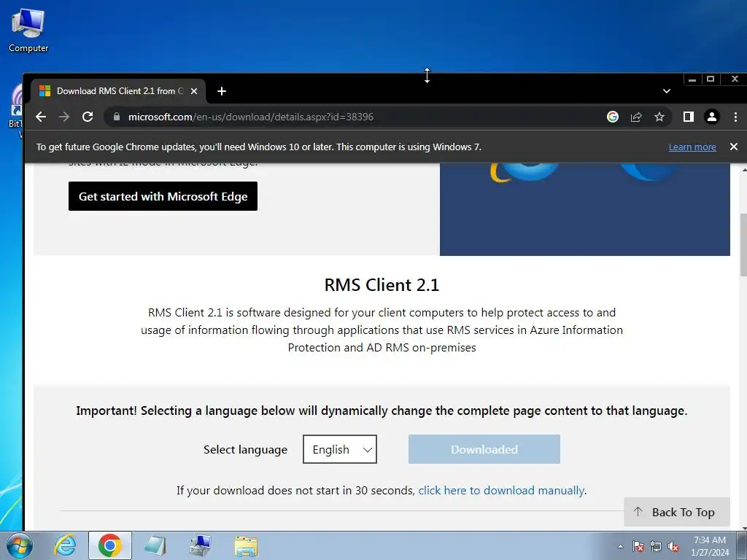The image size is (747, 560).
Task: Go back with Chrome's back arrow
Action: (x=41, y=117)
